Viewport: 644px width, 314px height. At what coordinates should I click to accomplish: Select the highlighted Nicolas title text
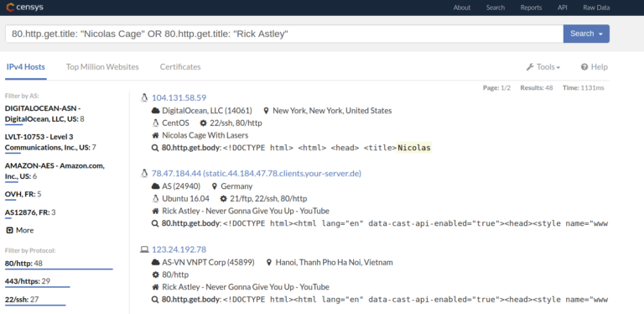click(x=414, y=148)
